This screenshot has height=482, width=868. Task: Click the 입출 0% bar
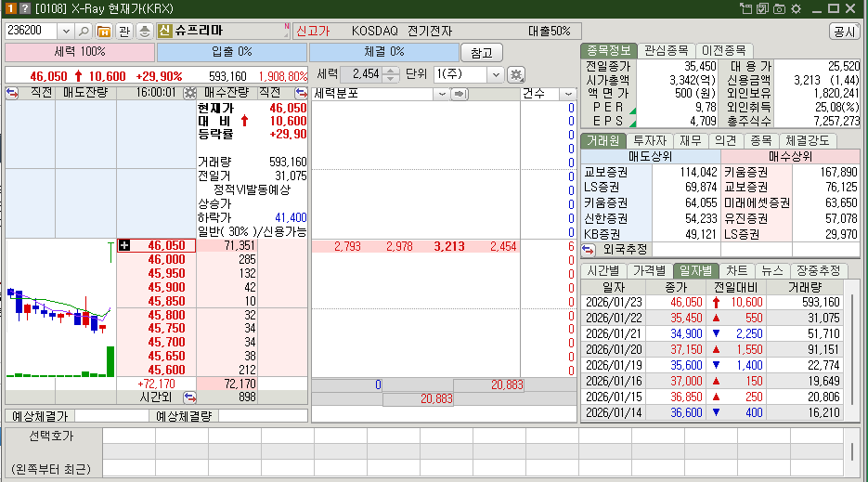point(232,52)
